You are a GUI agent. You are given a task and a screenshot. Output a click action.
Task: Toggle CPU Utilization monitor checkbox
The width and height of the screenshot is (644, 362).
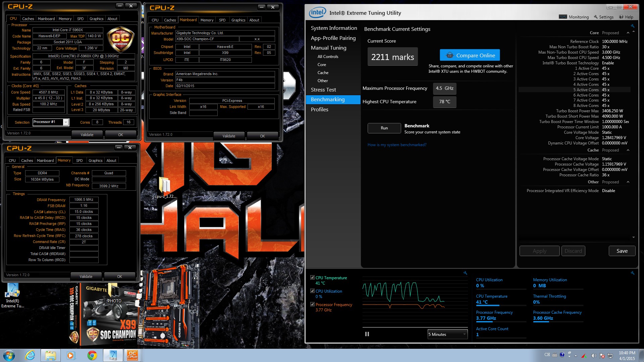click(312, 291)
